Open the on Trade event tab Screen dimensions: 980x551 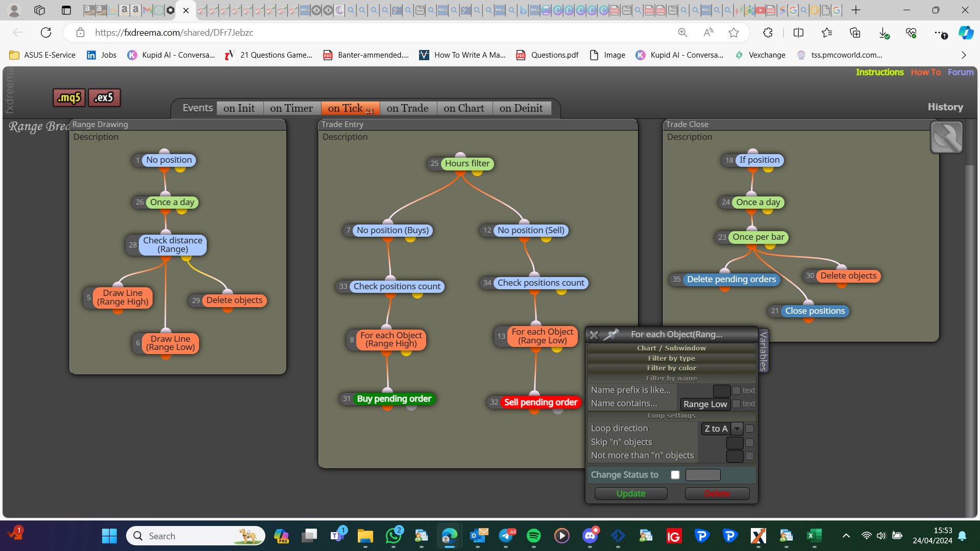[x=407, y=108]
